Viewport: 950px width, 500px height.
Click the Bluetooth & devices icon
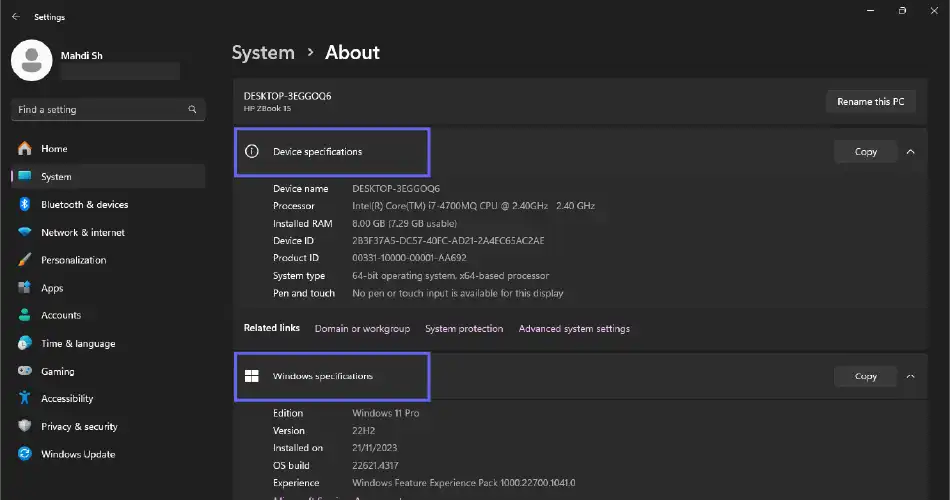(24, 205)
